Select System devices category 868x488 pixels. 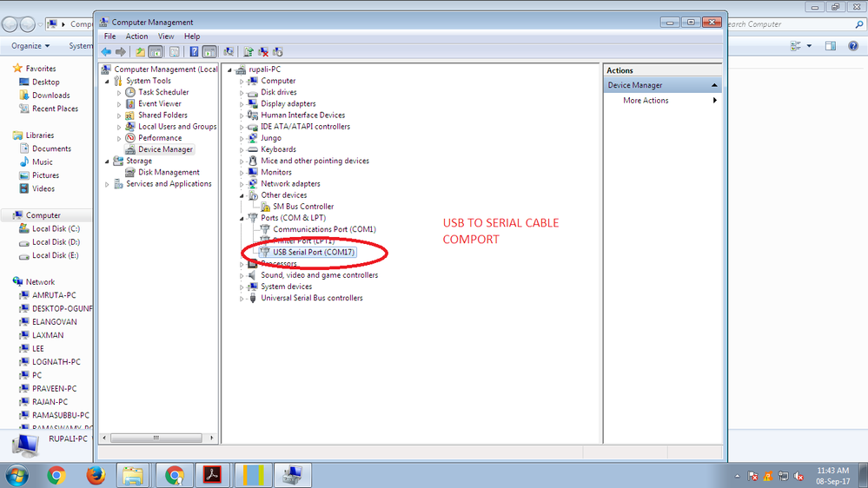(286, 287)
